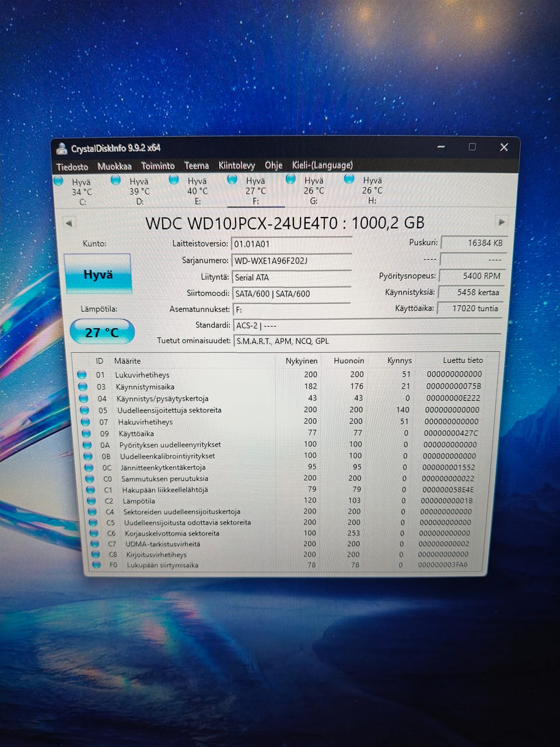Open the Kieli-(Language) menu
This screenshot has height=747, width=560.
point(323,165)
